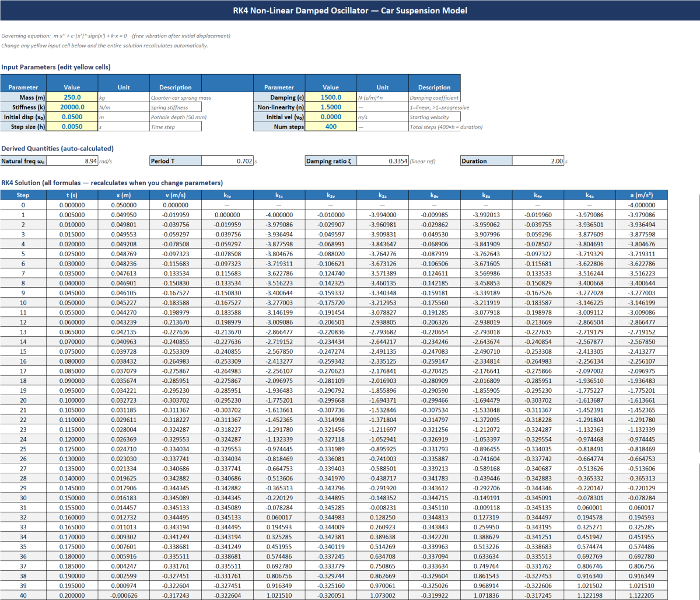Select the Damping ratio value 0.3354

point(382,161)
